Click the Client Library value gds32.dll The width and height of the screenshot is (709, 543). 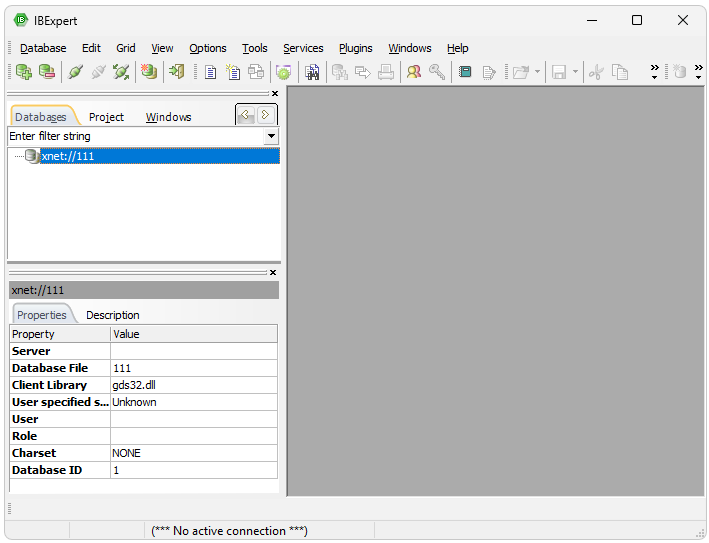(194, 385)
